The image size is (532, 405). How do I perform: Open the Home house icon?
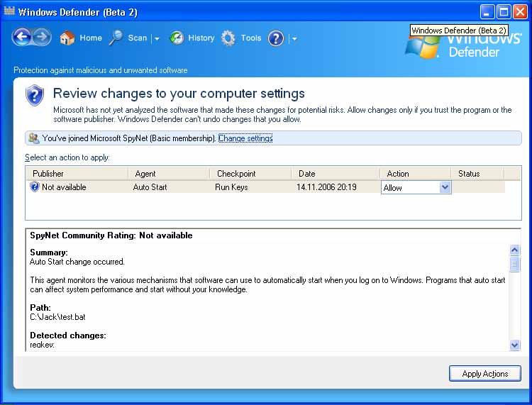coord(67,38)
